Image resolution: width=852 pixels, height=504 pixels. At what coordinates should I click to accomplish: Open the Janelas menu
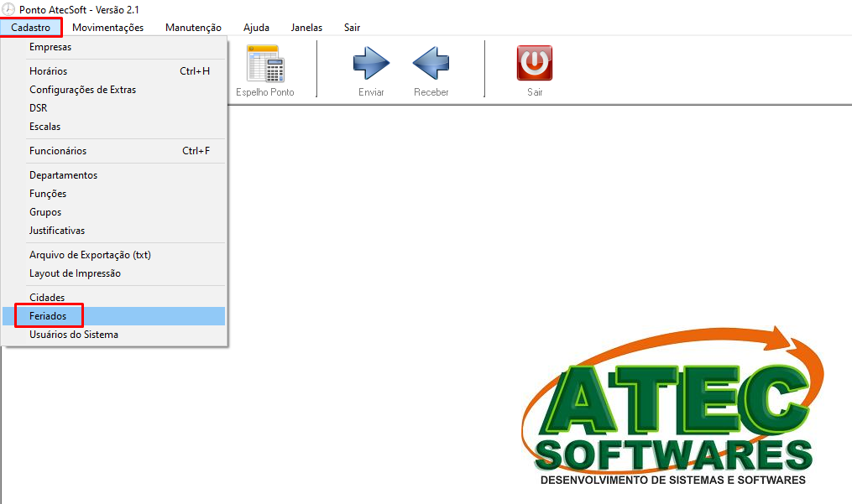click(x=306, y=27)
